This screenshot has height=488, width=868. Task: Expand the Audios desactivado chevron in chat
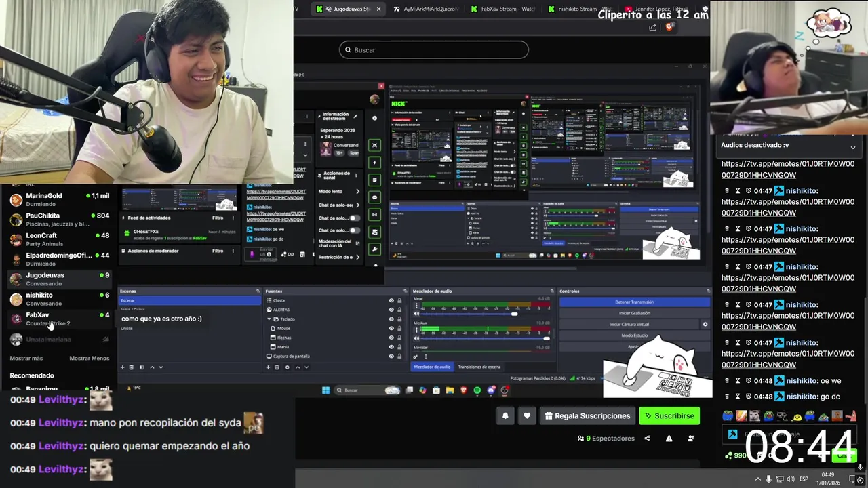853,147
